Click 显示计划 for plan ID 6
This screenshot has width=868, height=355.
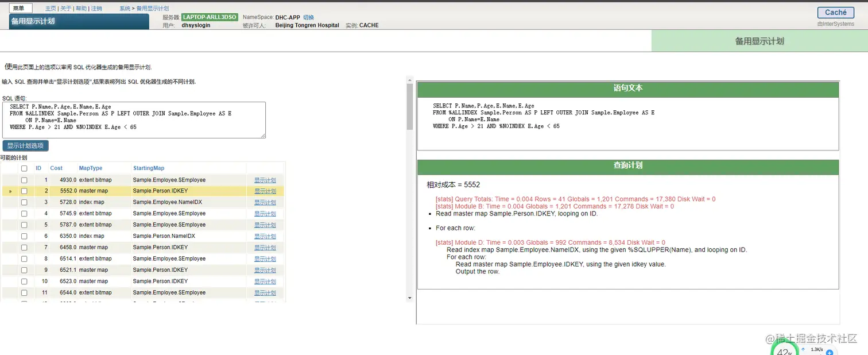coord(265,236)
